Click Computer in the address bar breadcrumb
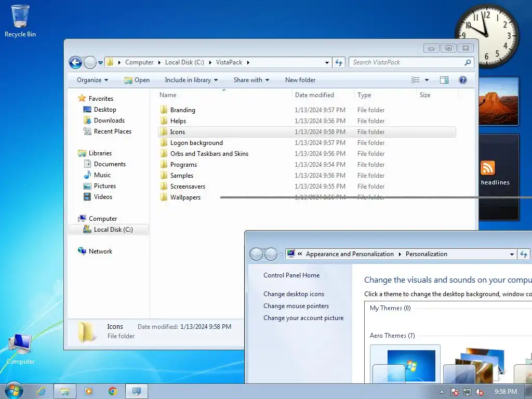 (139, 62)
